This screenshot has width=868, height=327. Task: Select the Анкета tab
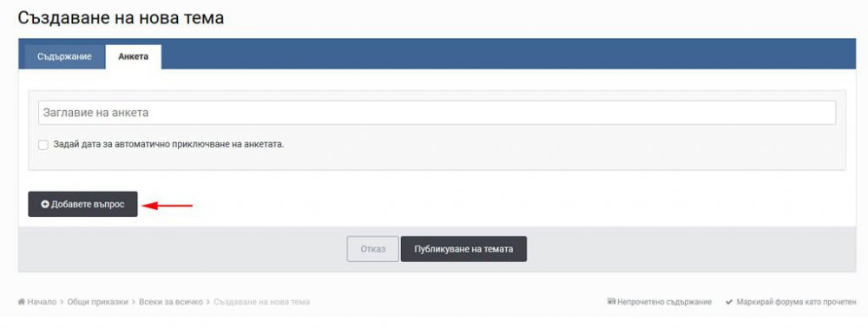pos(134,57)
